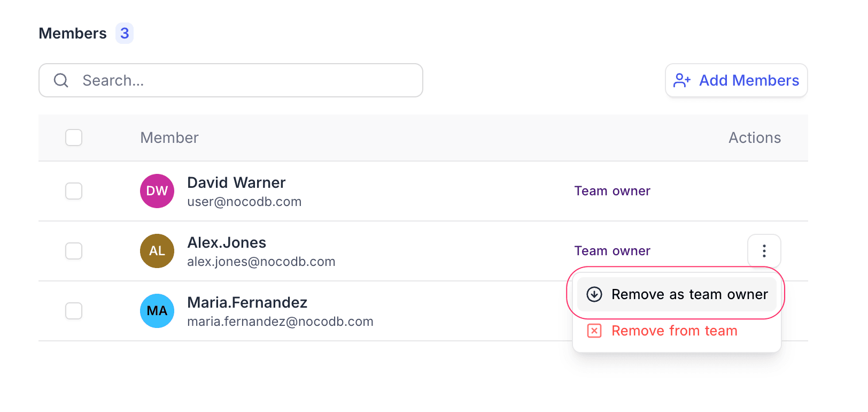Click the search magnifying glass icon
The image size is (868, 412).
60,80
